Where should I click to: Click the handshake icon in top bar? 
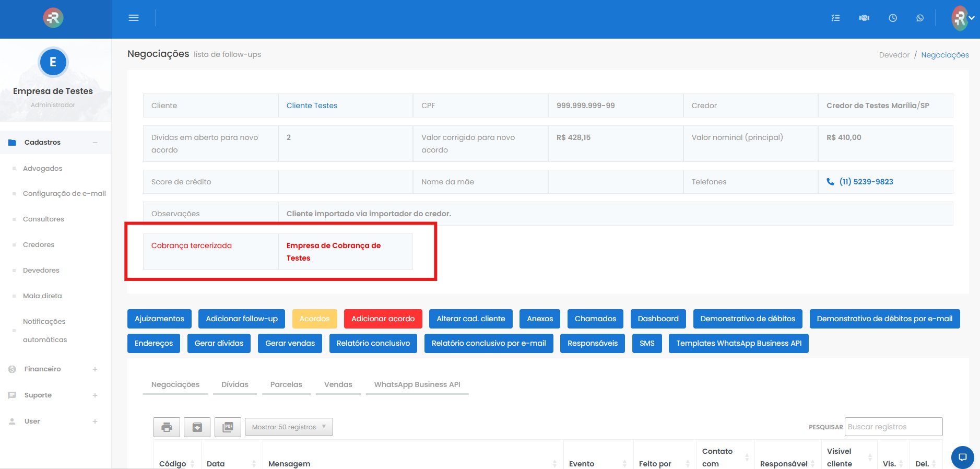[x=864, y=18]
